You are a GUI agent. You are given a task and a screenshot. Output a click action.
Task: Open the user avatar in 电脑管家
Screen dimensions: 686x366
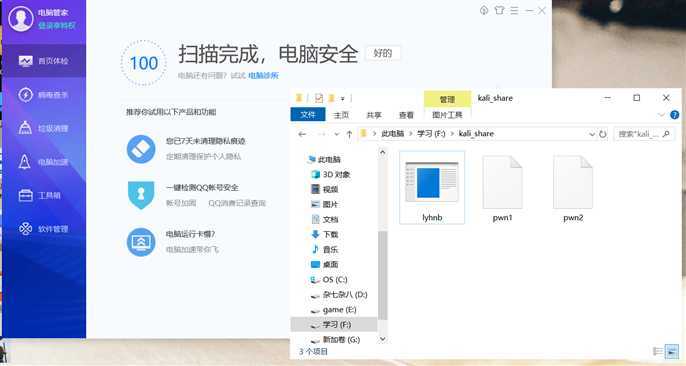coord(21,18)
